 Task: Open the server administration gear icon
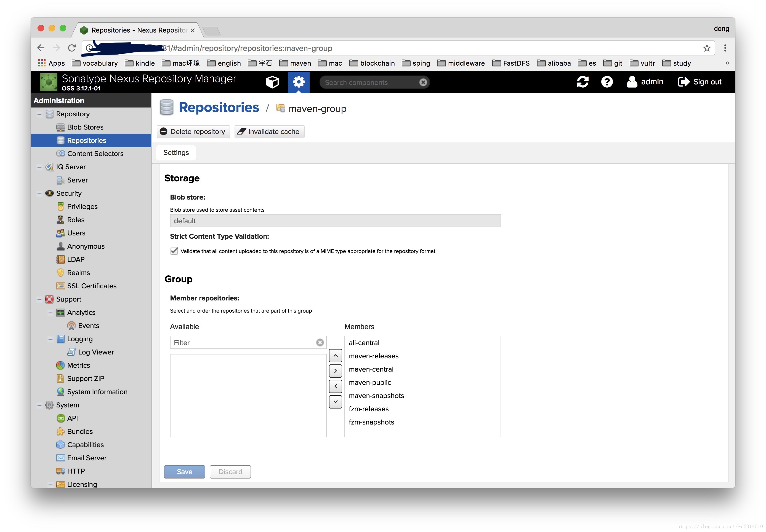(x=299, y=82)
